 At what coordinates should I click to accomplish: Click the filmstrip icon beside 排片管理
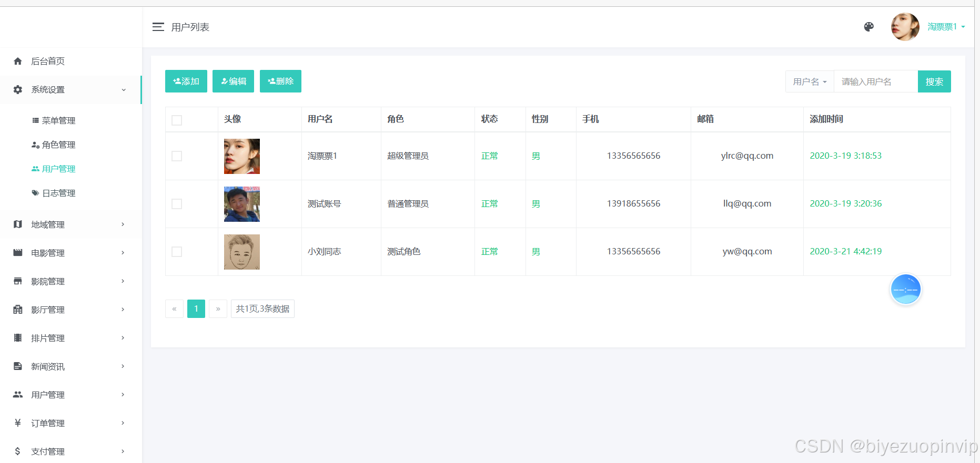pyautogui.click(x=18, y=338)
